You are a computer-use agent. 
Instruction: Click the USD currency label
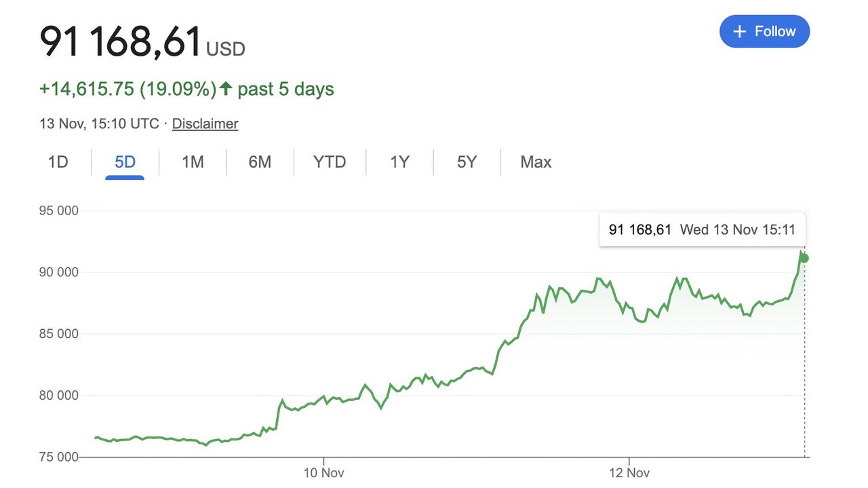[226, 49]
